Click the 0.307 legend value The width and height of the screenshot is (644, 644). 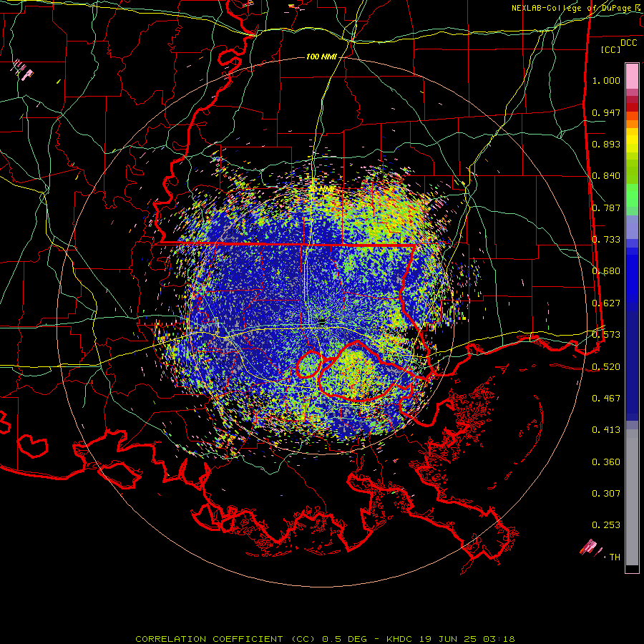click(x=606, y=494)
